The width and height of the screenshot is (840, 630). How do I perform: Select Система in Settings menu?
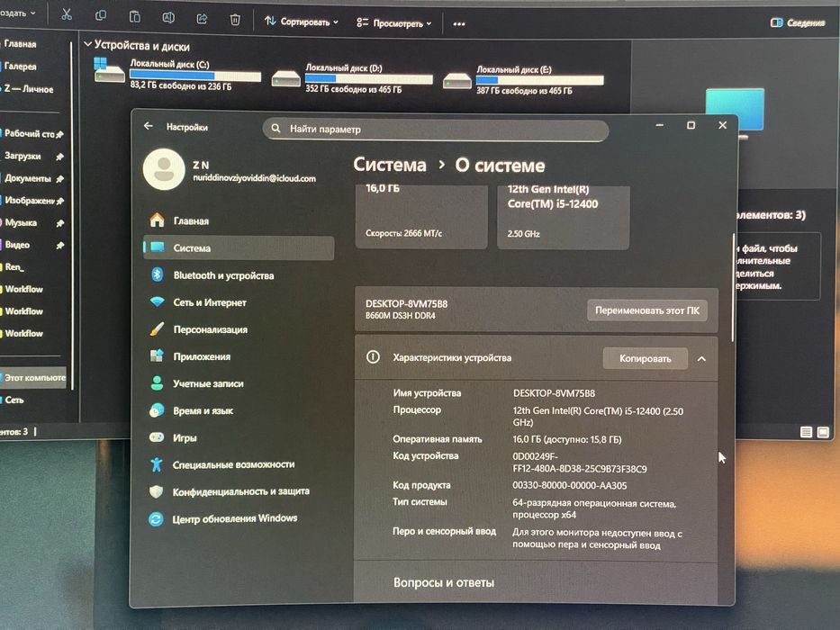[x=239, y=248]
